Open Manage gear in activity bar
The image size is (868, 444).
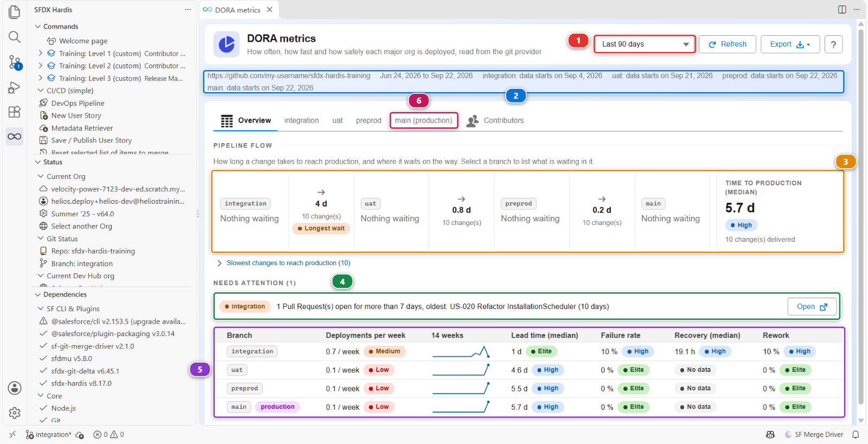15,413
